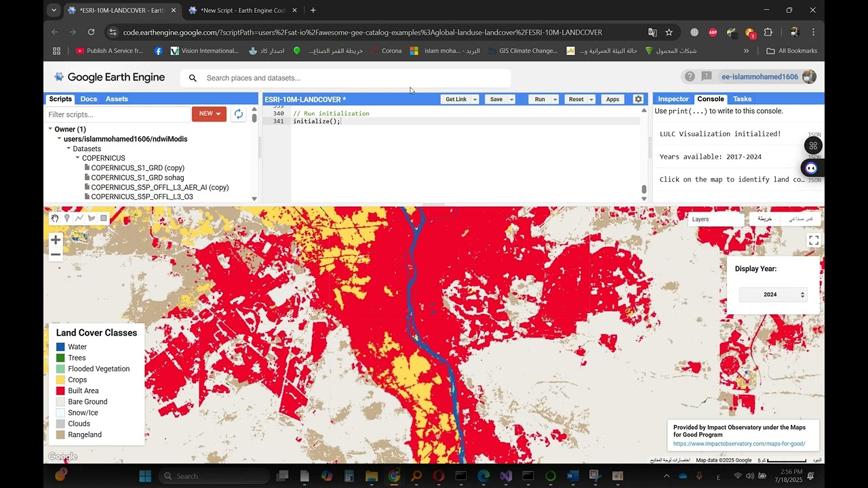The height and width of the screenshot is (488, 868).
Task: Click the Get Link button
Action: point(456,99)
